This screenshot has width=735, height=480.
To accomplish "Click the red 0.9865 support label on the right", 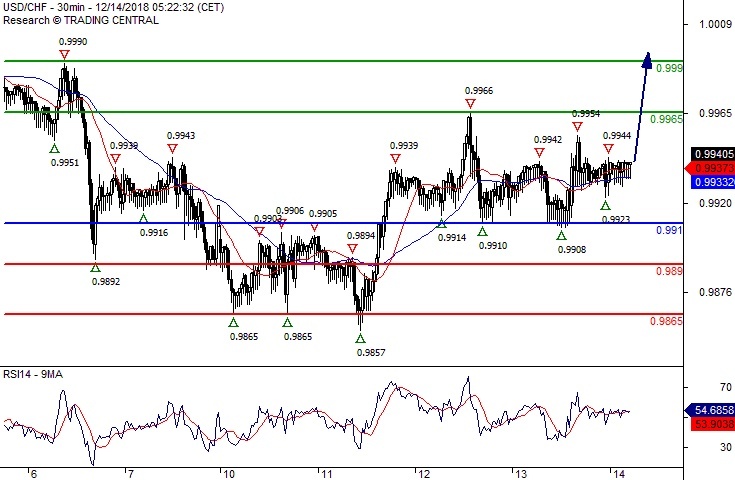I will pos(667,321).
